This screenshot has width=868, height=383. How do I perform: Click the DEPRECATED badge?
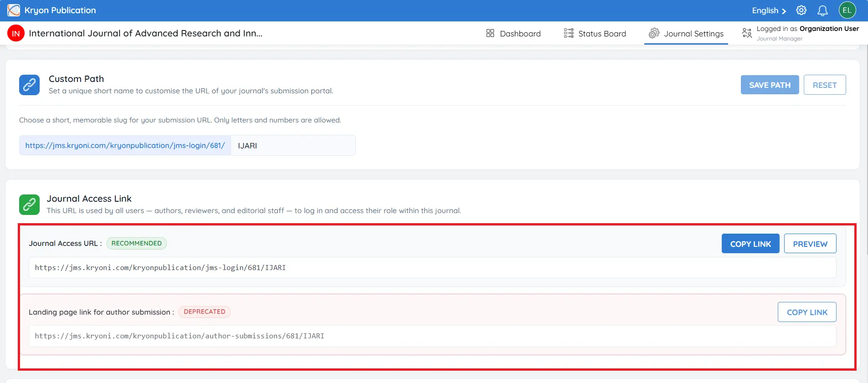(x=205, y=312)
